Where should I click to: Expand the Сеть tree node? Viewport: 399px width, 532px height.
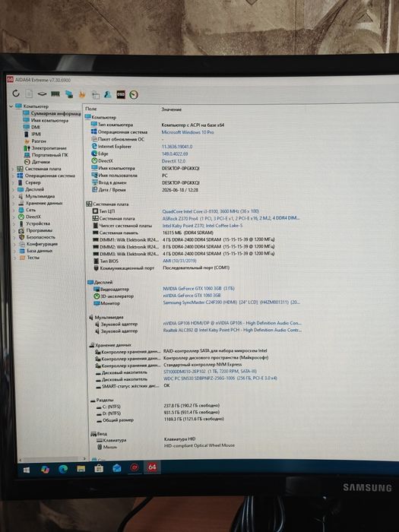(x=14, y=210)
